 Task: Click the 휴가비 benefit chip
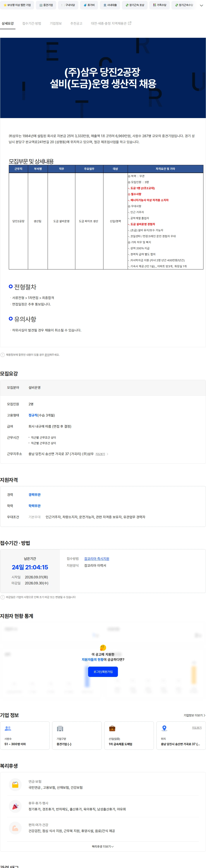click(89, 5)
